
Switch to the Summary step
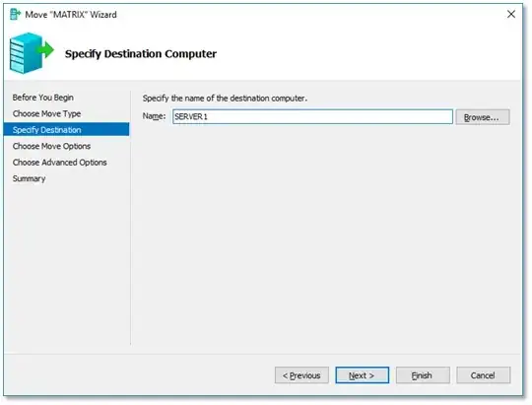[x=30, y=178]
